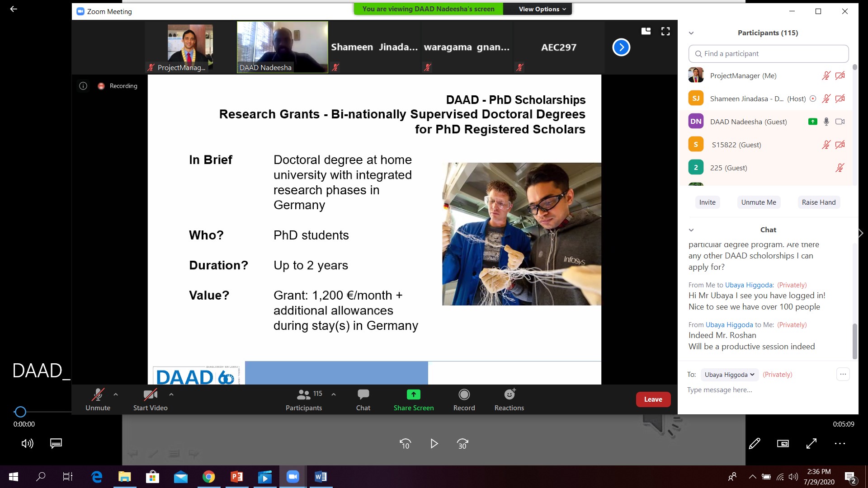Play the video
The image size is (868, 488).
point(434,444)
